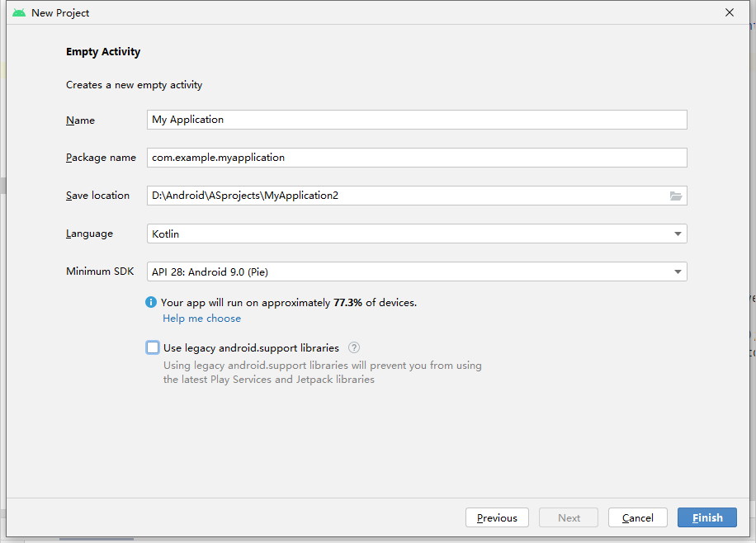Viewport: 756px width, 543px height.
Task: Click the 'Creates a new empty activity' text
Action: point(134,85)
